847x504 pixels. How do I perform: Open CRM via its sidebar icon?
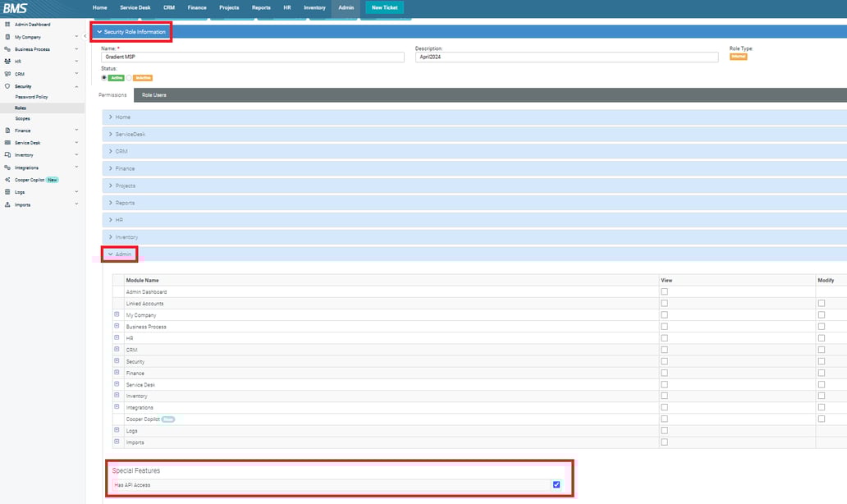(x=9, y=73)
